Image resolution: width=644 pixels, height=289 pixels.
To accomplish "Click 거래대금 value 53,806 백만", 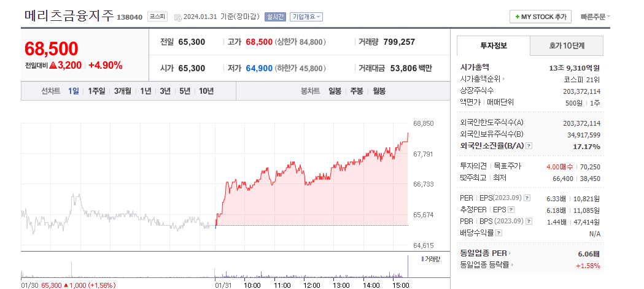I will point(411,68).
